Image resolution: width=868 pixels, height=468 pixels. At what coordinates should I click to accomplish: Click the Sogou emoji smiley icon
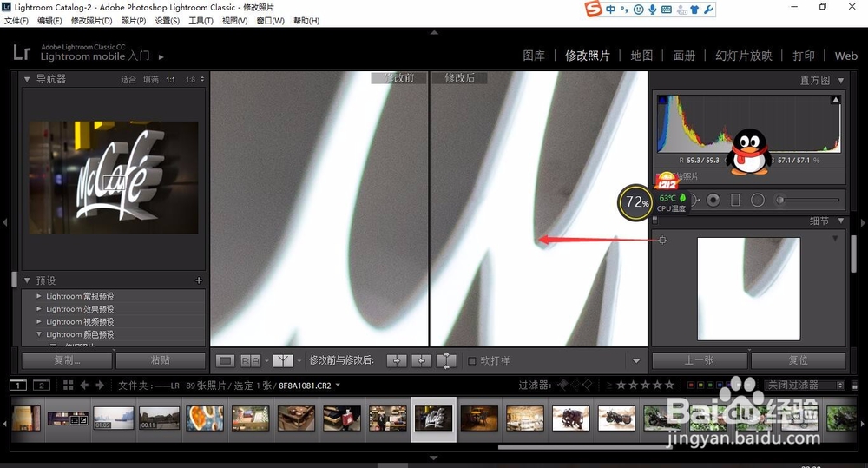coord(639,10)
